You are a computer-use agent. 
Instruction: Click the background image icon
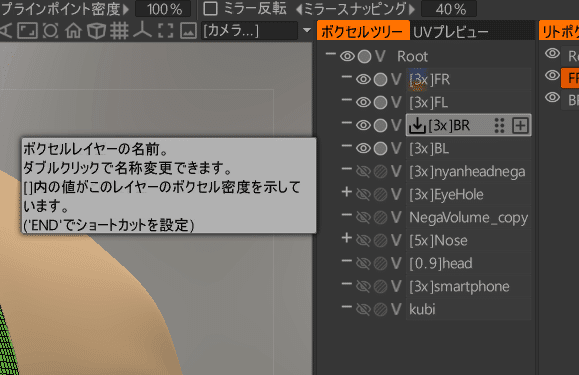[188, 31]
